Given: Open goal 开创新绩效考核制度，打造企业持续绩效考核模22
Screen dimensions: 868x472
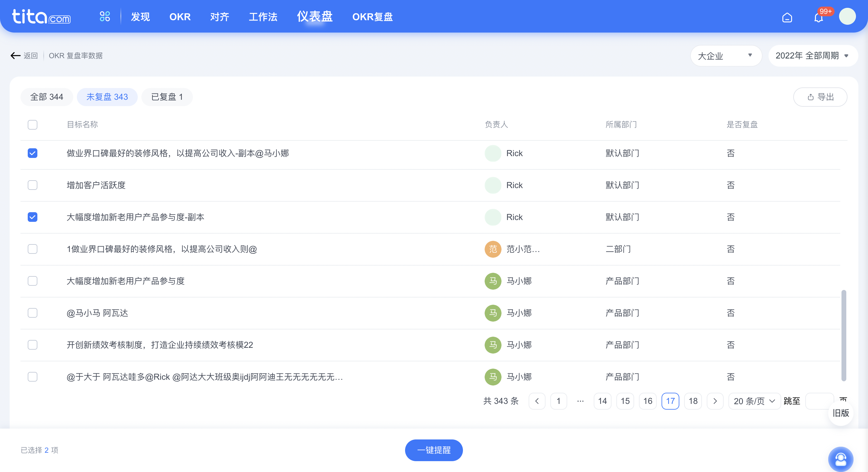Looking at the screenshot, I should coord(160,345).
